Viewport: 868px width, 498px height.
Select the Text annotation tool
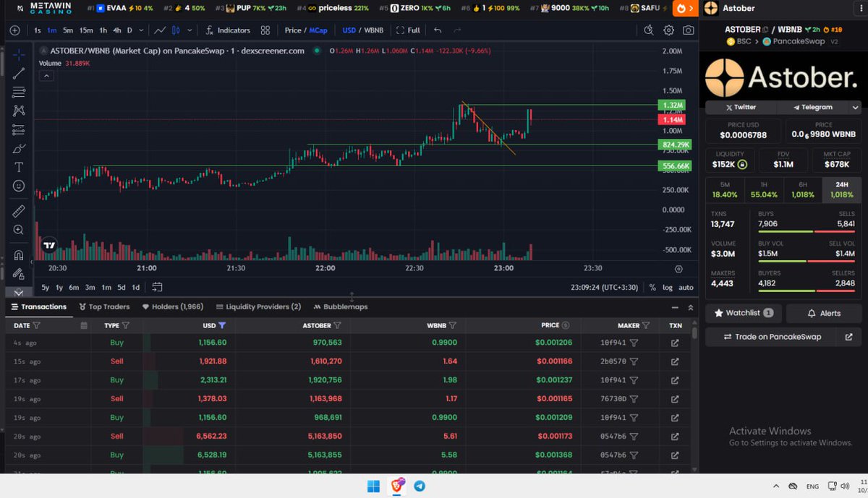point(19,167)
